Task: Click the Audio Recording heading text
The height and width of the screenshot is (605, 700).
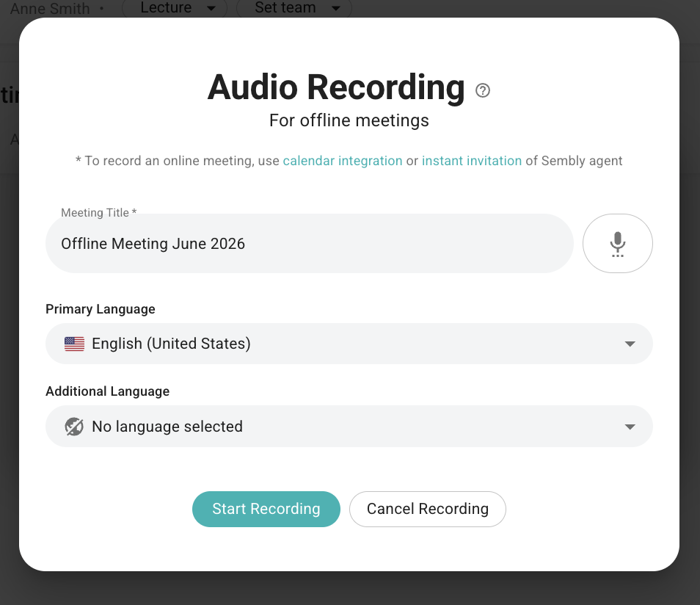Action: [x=336, y=87]
